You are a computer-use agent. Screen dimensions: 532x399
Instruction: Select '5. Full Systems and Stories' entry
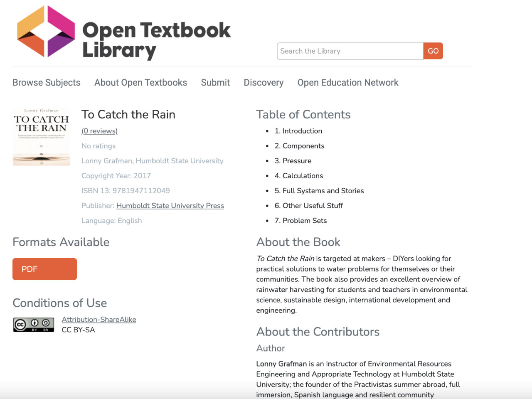[319, 191]
